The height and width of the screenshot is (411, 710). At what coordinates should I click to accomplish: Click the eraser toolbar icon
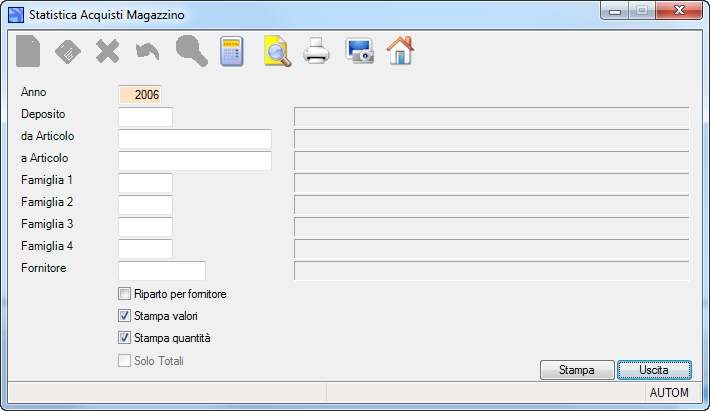pyautogui.click(x=68, y=52)
